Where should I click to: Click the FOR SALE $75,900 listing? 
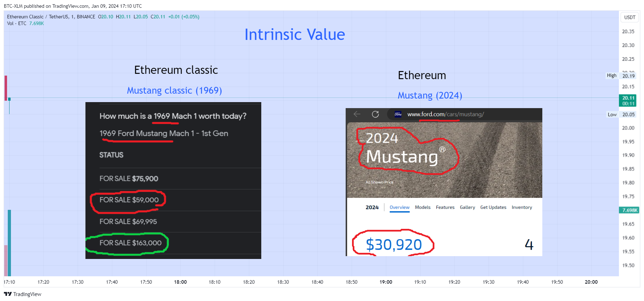coord(129,179)
